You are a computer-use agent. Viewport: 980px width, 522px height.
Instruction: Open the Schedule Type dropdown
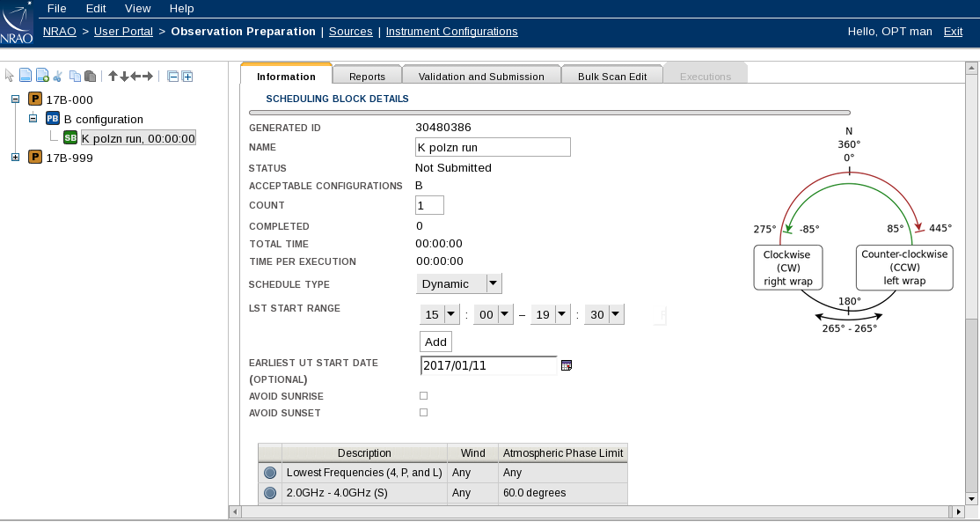pyautogui.click(x=494, y=283)
